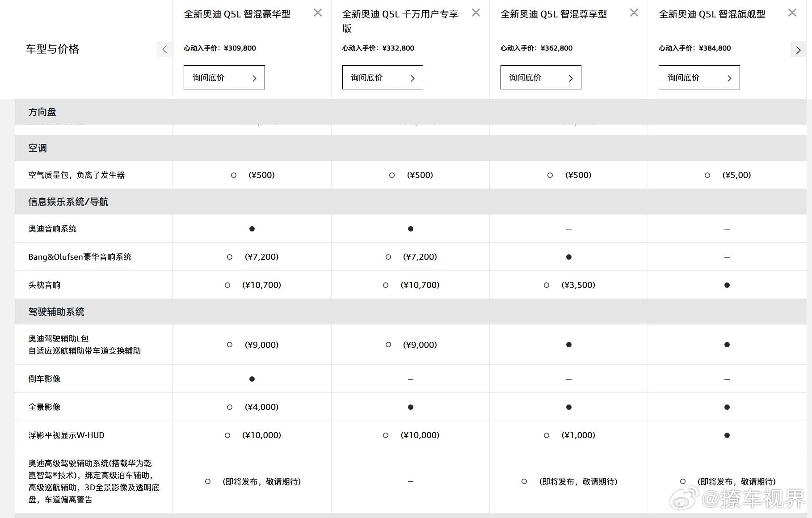Click 智混豪华型's (¥7,200) Bang&Olufsen price
This screenshot has height=518, width=812.
click(x=261, y=257)
